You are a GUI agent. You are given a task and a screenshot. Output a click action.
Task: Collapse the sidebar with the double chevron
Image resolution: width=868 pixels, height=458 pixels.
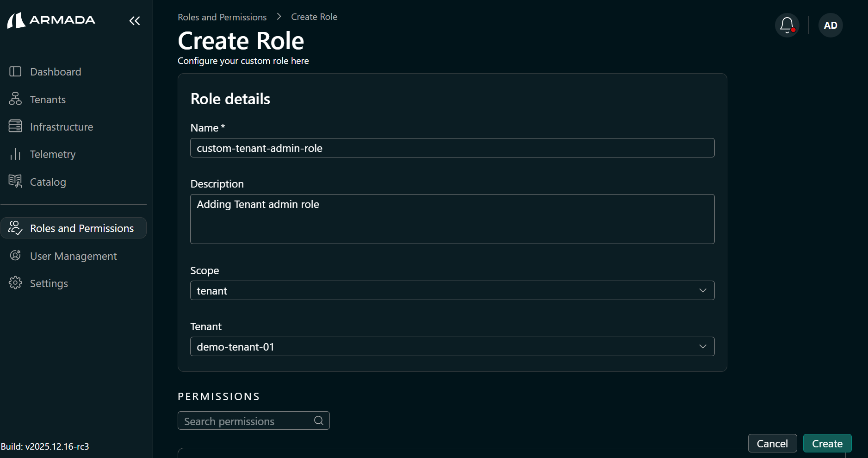tap(135, 20)
